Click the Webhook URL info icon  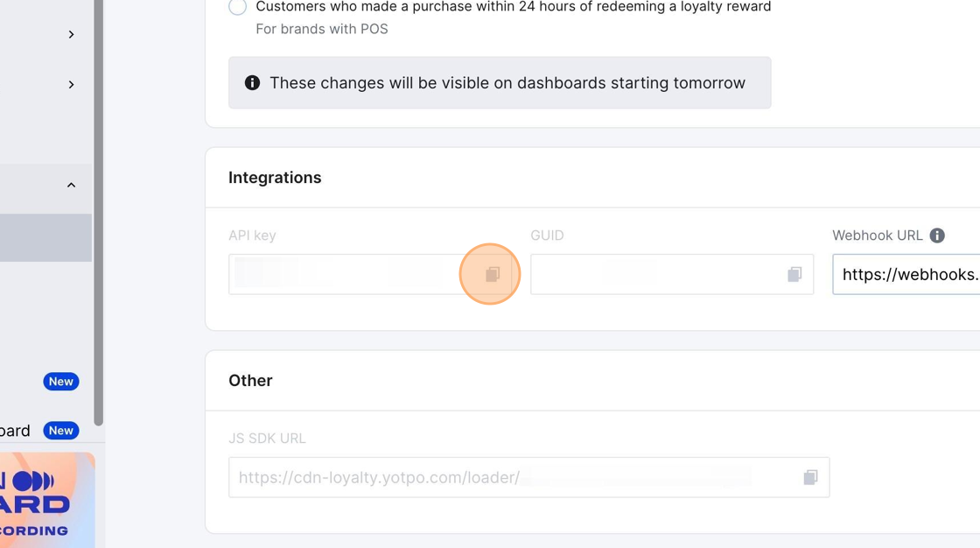coord(937,235)
